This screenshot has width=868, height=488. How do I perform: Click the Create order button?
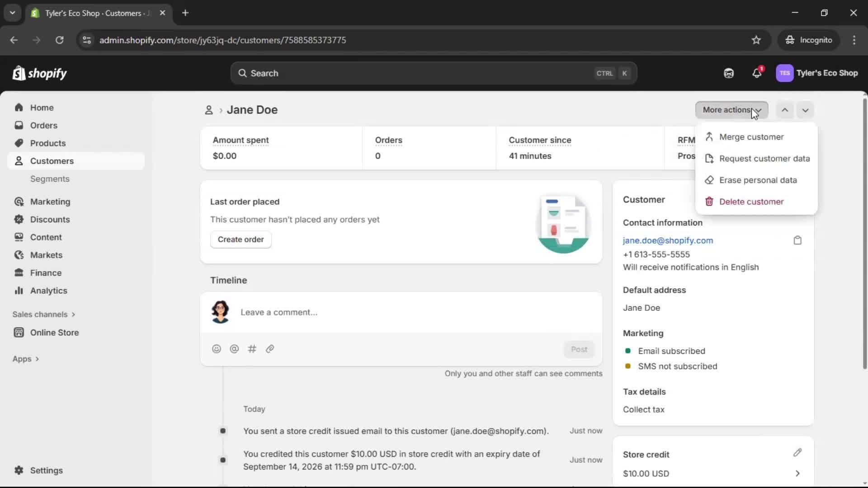(241, 239)
